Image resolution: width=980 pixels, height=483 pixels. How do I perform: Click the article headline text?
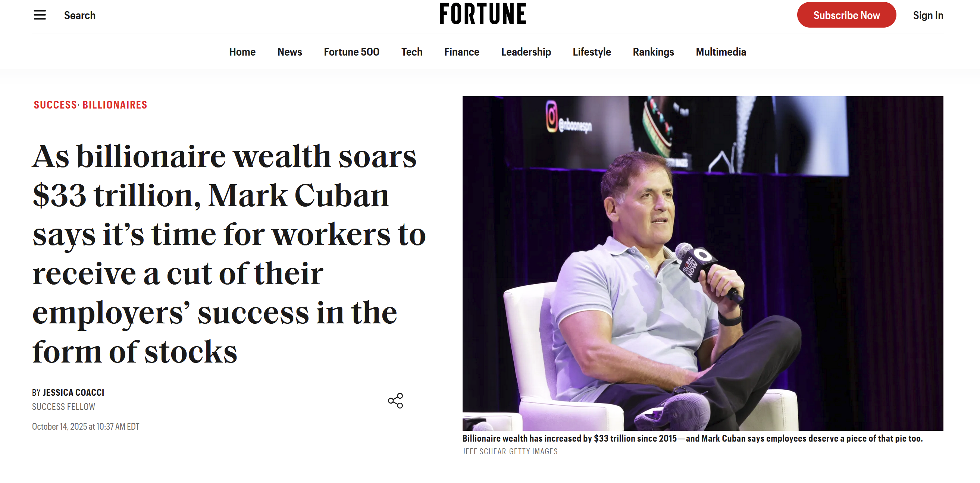(228, 254)
